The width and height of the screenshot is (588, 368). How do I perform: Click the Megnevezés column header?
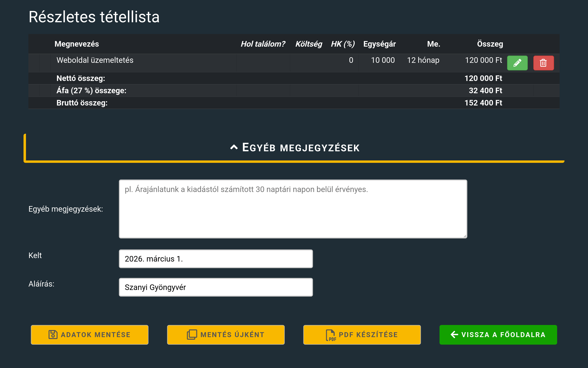point(77,44)
